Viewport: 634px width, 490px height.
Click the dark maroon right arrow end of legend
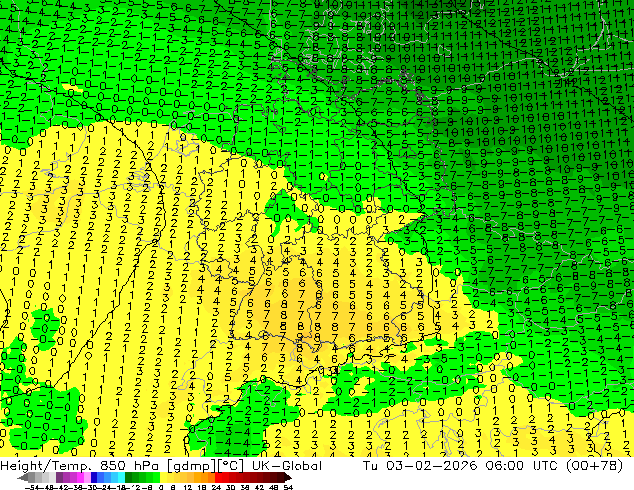288,478
